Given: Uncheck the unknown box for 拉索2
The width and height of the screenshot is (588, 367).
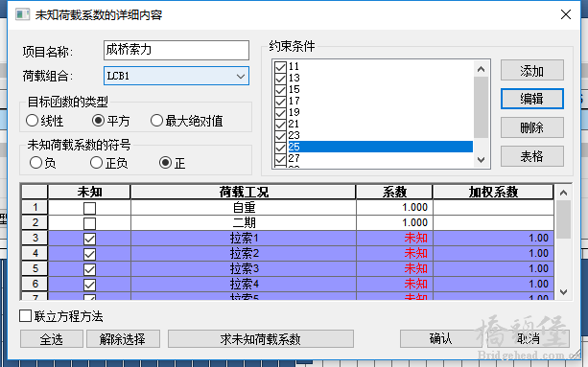Looking at the screenshot, I should coord(89,254).
